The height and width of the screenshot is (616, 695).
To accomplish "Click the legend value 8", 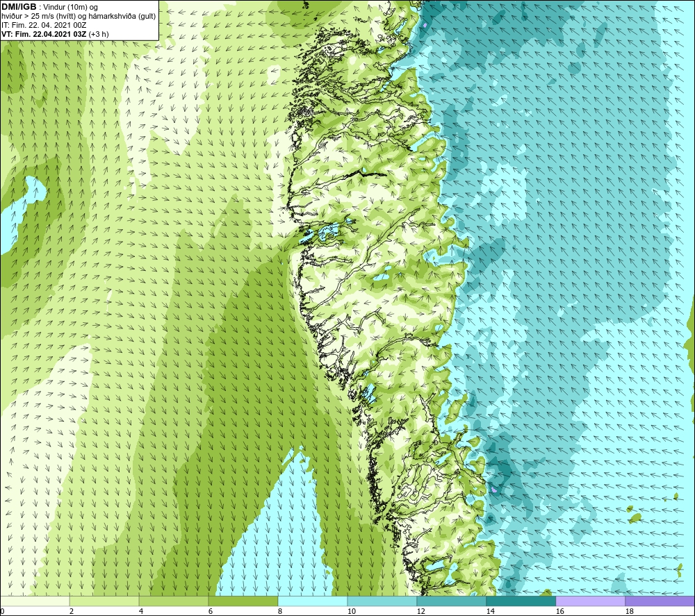I will 280,612.
